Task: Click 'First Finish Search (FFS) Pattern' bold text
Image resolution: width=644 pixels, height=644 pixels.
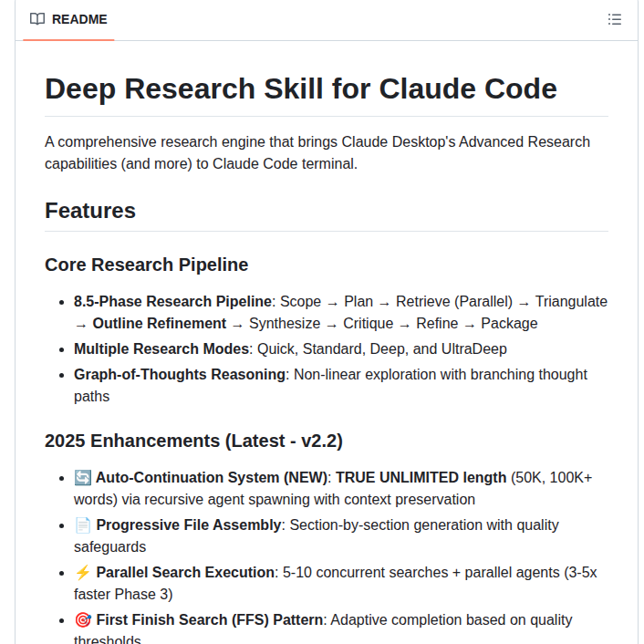Action: pyautogui.click(x=210, y=619)
